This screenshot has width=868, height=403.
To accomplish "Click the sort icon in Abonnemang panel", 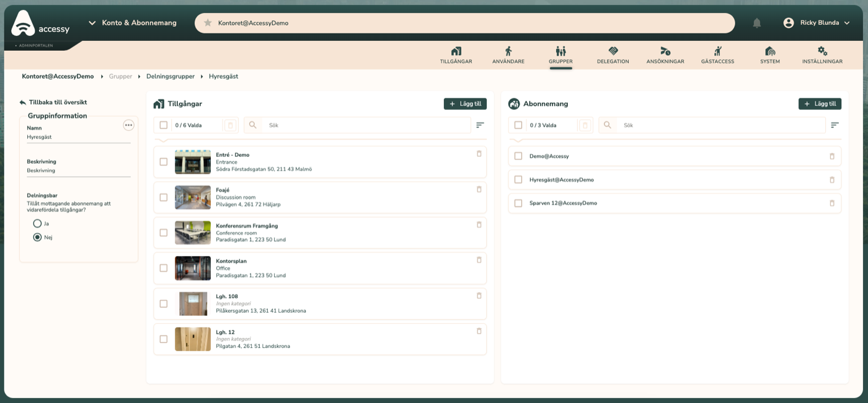I will tap(835, 125).
